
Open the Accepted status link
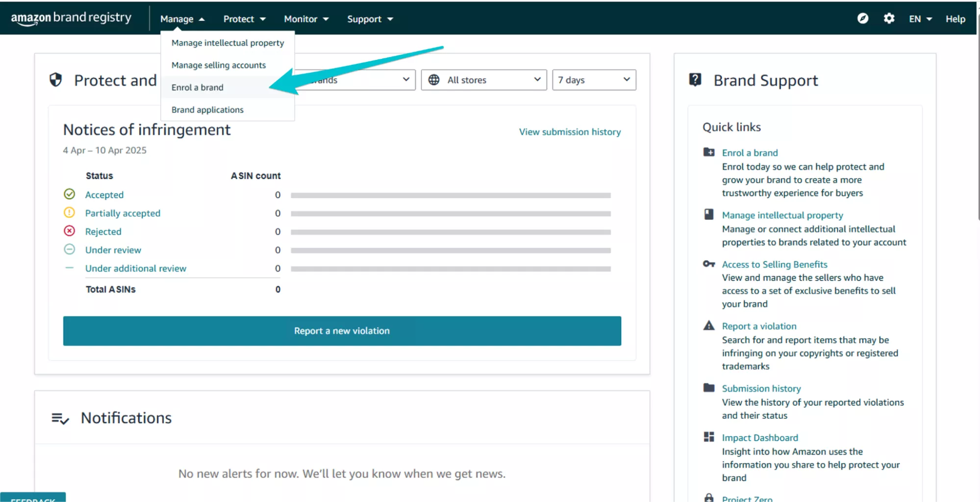pos(104,195)
